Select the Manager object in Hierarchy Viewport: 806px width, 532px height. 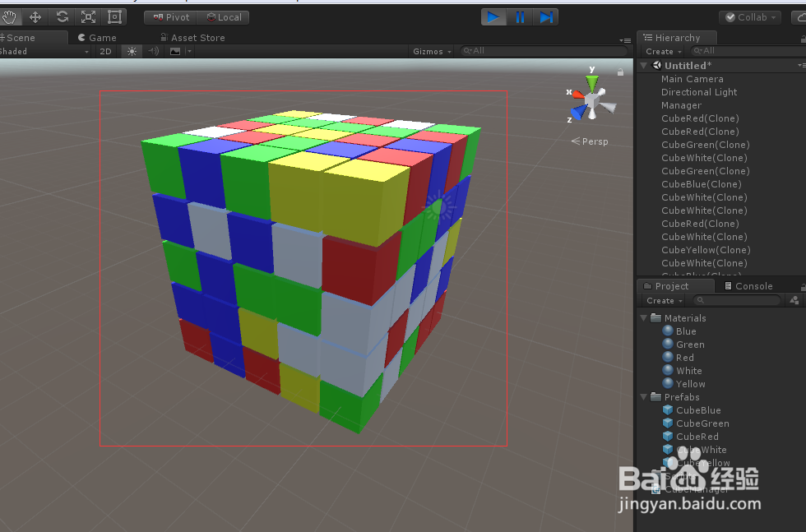click(x=681, y=105)
